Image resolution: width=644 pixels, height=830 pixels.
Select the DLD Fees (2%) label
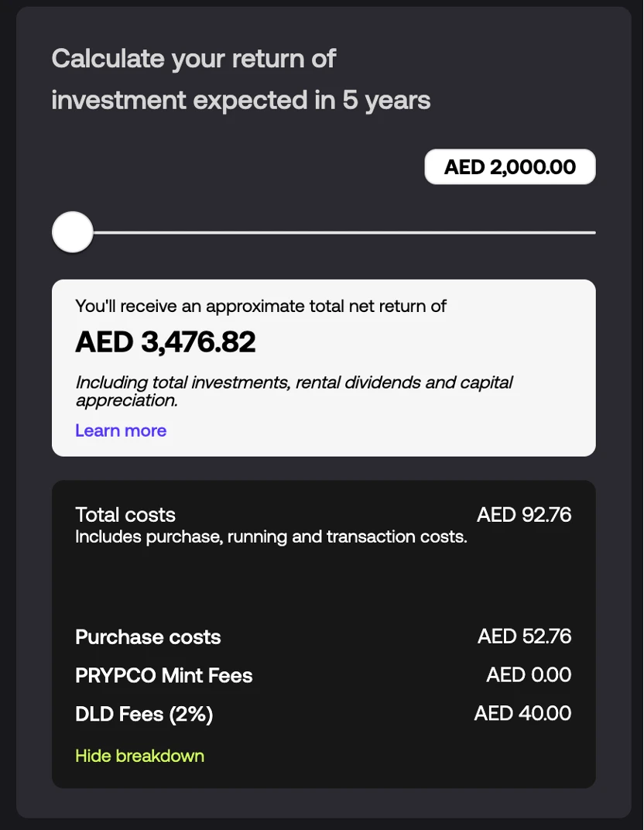pyautogui.click(x=144, y=714)
